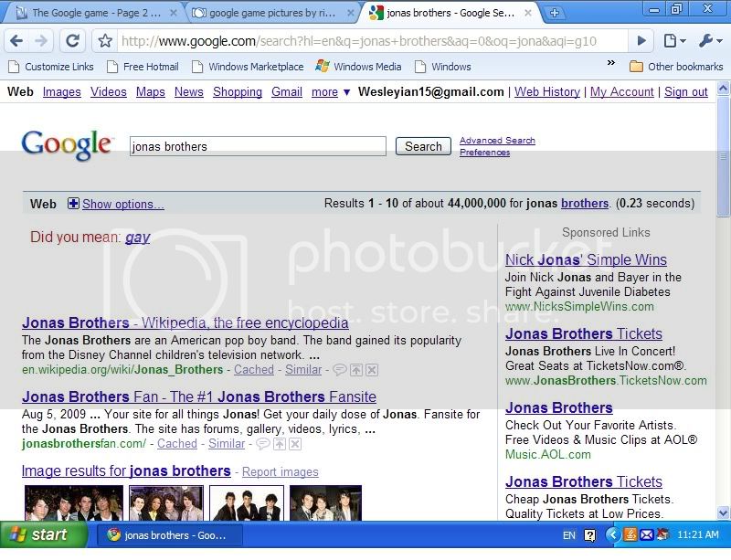
Task: Open the Customize Links bookmark
Action: tap(51, 67)
